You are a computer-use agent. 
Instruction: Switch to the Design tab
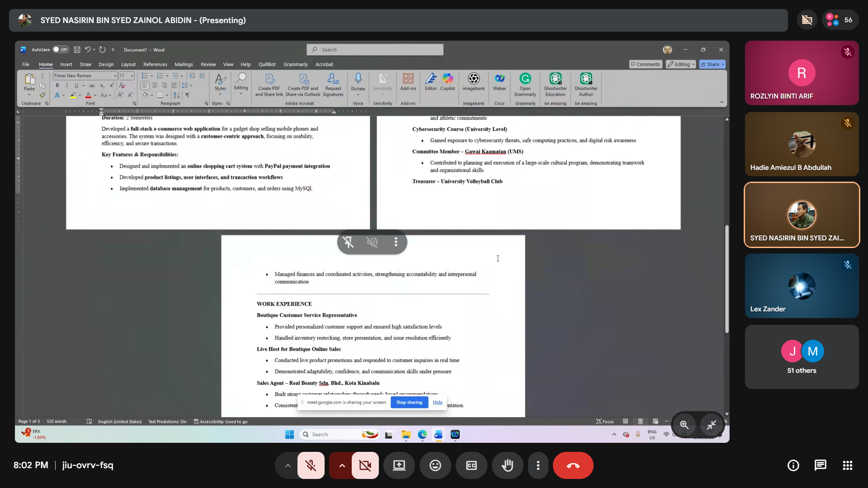coord(106,65)
